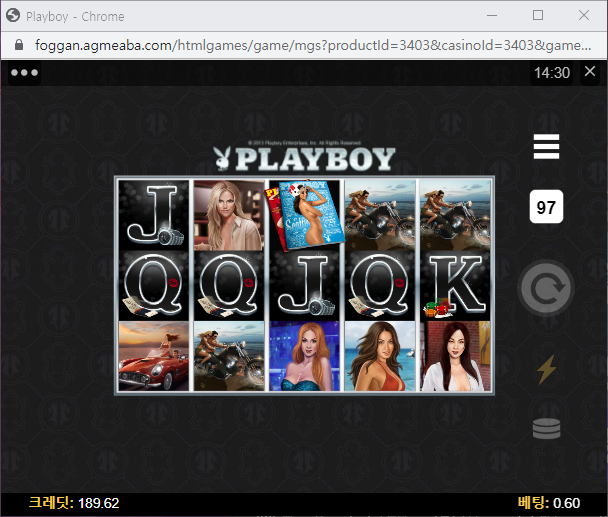Open the coin stack bet settings
This screenshot has height=517, width=608.
546,429
